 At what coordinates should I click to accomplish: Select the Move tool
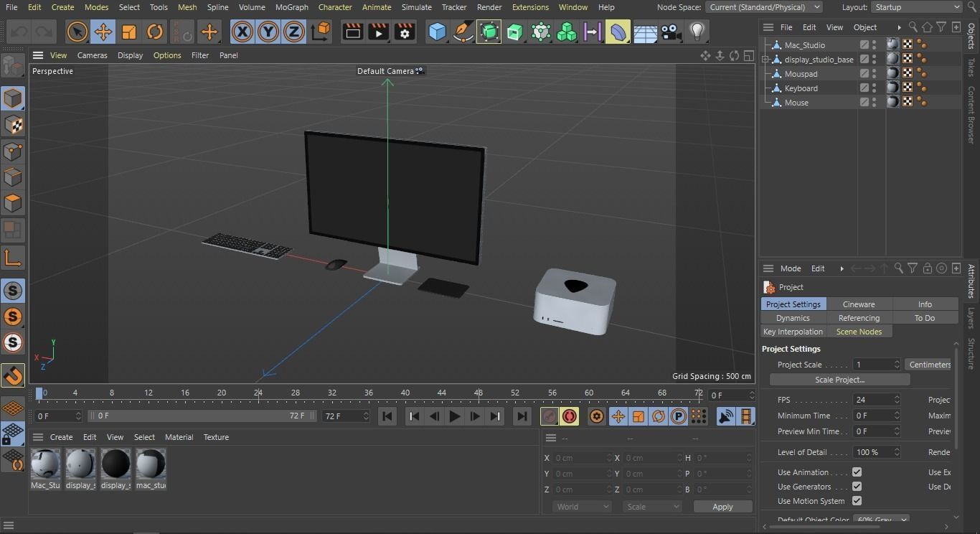[x=103, y=32]
